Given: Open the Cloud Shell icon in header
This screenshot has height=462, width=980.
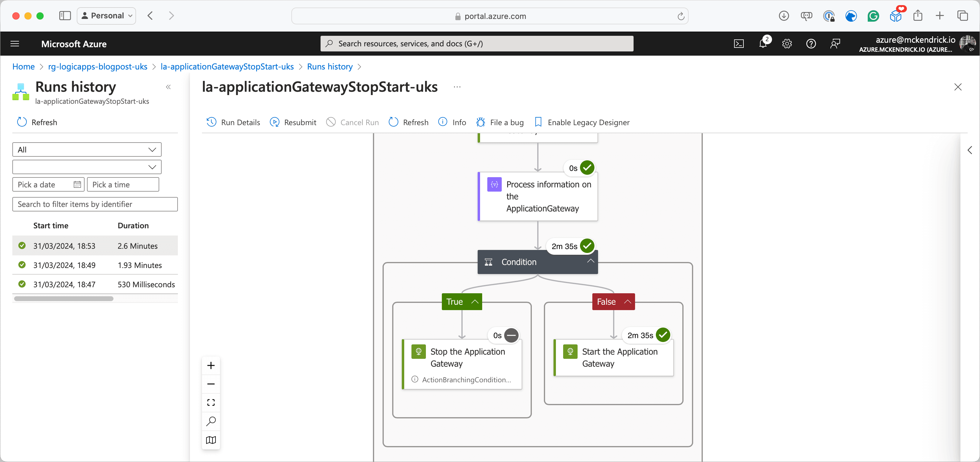Looking at the screenshot, I should 738,44.
